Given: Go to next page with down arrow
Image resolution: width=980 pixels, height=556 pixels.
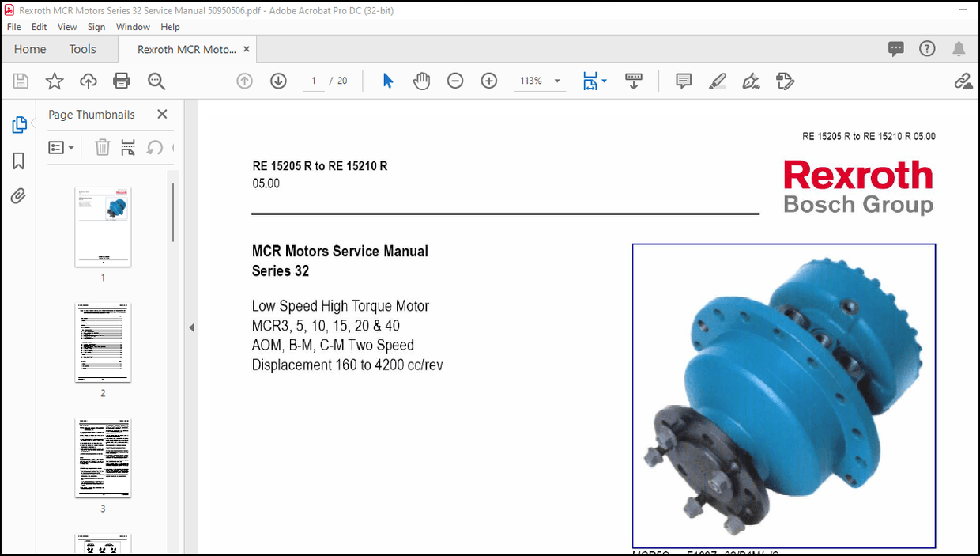Looking at the screenshot, I should click(278, 80).
